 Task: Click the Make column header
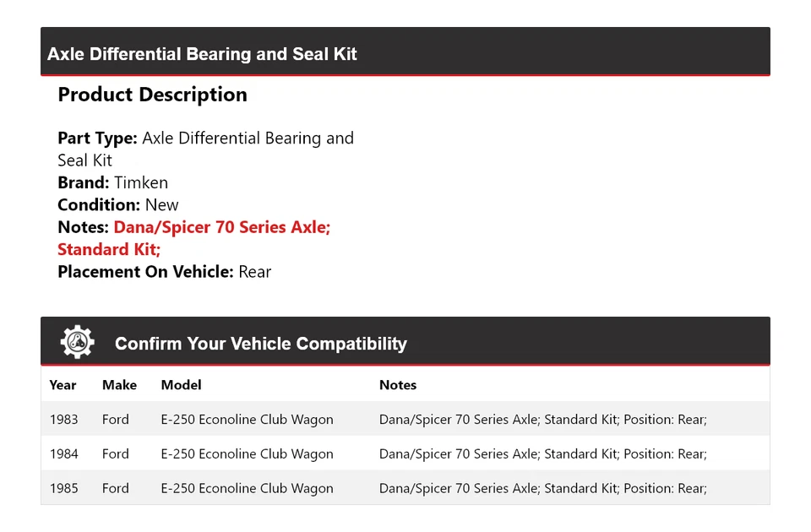click(119, 385)
